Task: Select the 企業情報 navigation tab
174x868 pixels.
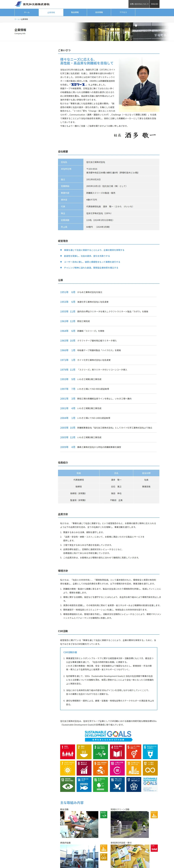Action: [51, 12]
